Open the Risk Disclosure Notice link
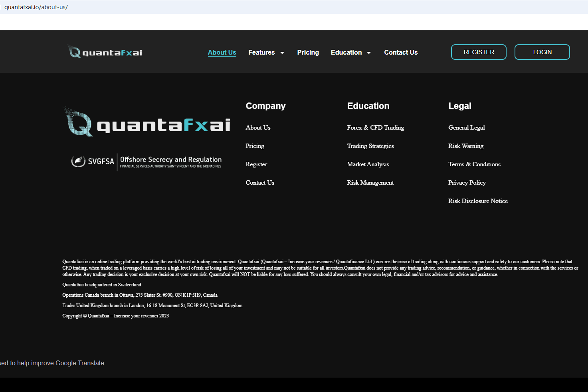 point(478,201)
